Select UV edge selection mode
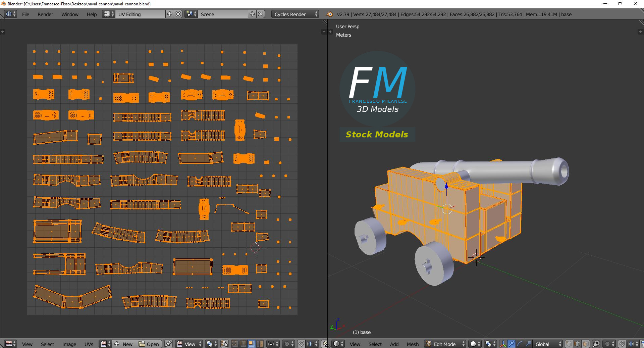Viewport: 644px width, 348px height. click(x=243, y=344)
